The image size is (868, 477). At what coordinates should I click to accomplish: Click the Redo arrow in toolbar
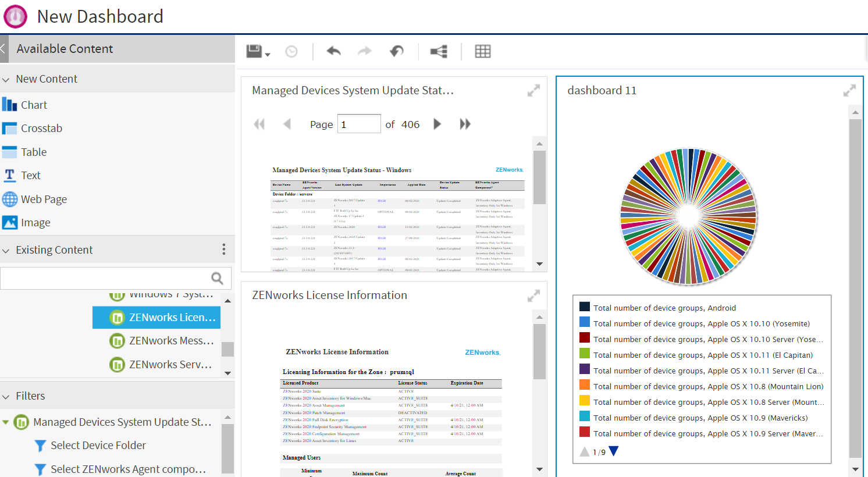[365, 52]
